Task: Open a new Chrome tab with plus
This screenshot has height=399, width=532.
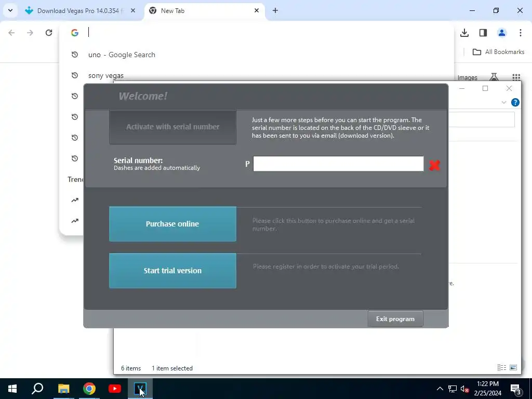Action: tap(275, 11)
